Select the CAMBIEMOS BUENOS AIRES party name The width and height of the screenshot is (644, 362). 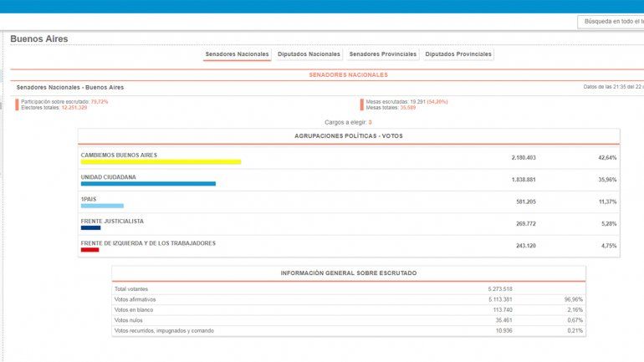(119, 156)
